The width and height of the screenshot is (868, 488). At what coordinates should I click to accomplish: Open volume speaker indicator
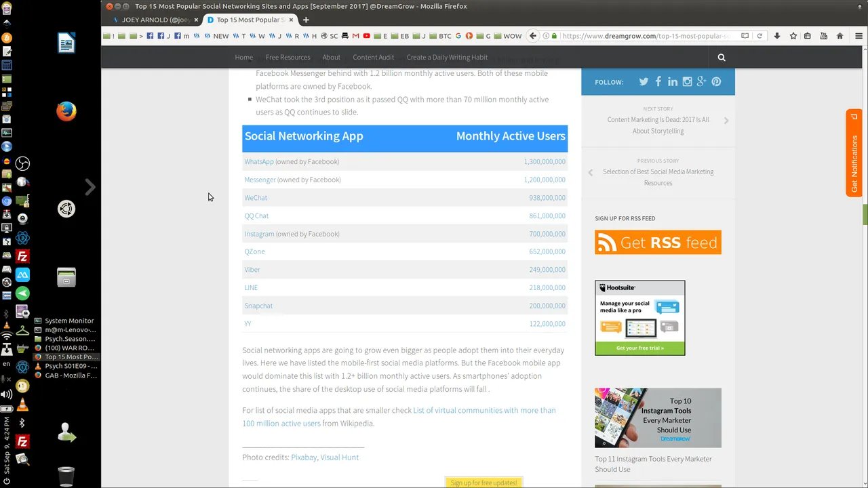point(7,394)
